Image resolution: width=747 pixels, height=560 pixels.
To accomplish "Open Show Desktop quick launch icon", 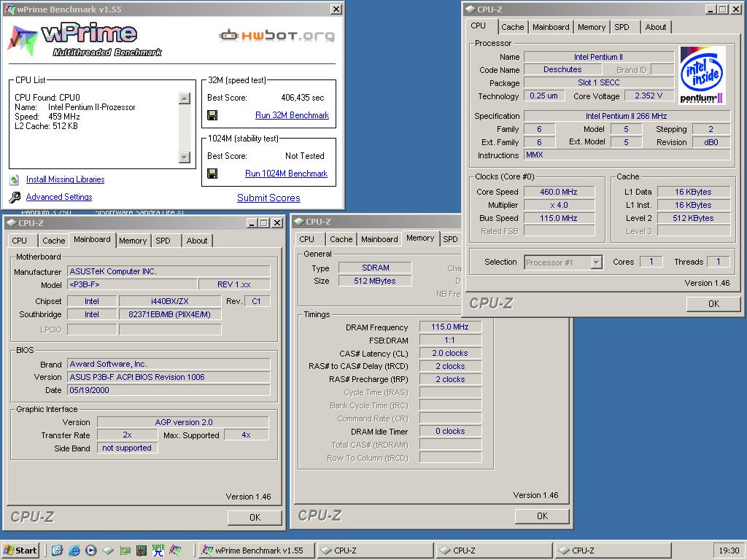I will click(57, 551).
